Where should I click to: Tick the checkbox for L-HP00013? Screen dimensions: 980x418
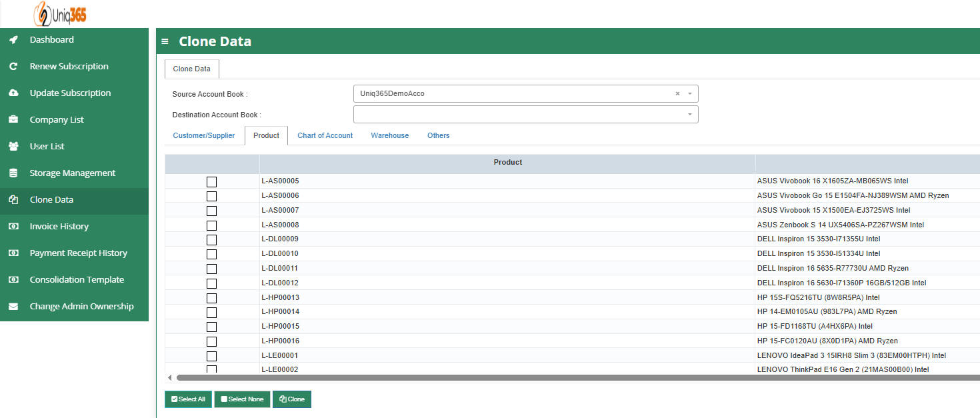coord(211,298)
